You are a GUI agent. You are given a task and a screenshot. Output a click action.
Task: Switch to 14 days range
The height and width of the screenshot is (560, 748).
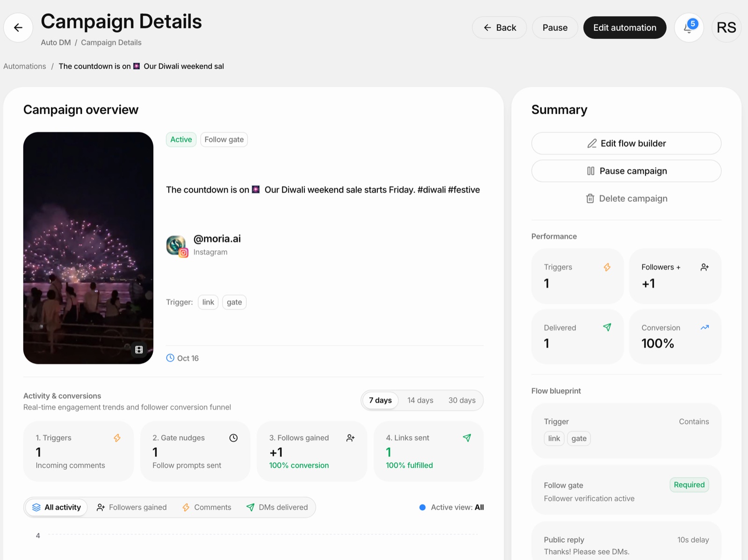pos(420,400)
